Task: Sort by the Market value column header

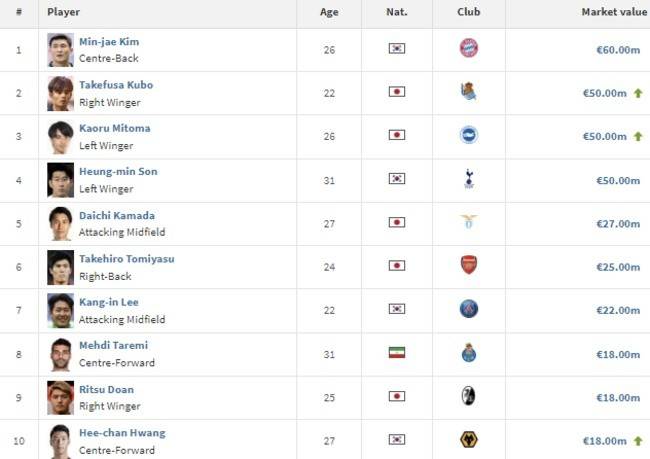Action: pos(614,12)
